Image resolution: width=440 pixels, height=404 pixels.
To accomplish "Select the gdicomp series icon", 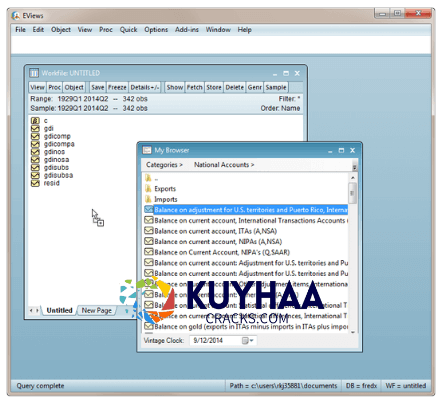I will [x=35, y=136].
